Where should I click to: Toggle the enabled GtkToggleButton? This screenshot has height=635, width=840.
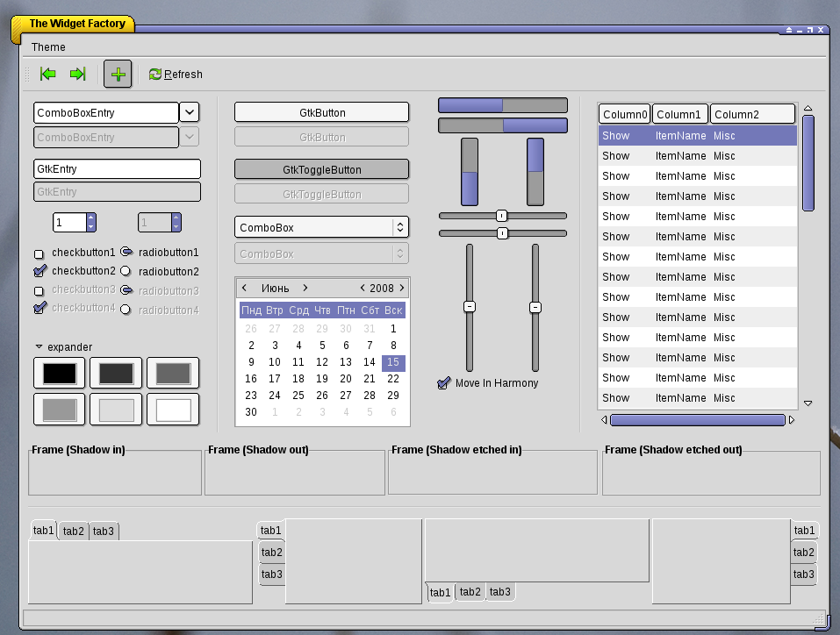(x=321, y=170)
